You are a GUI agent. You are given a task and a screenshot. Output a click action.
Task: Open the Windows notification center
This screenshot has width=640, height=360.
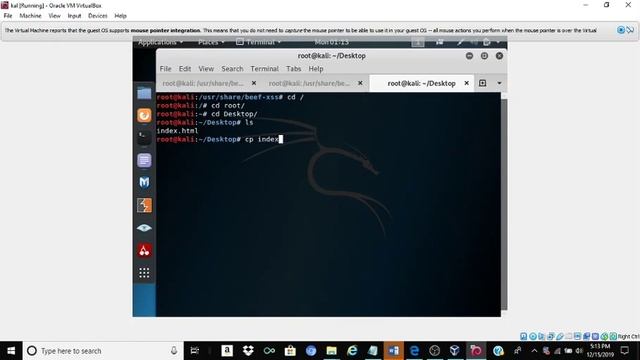click(624, 351)
